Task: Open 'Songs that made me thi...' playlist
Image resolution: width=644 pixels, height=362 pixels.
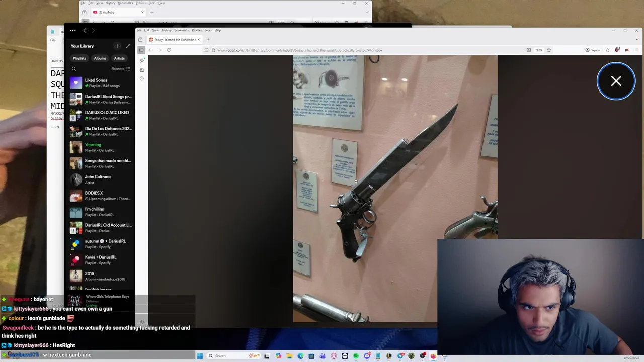Action: pos(101,163)
